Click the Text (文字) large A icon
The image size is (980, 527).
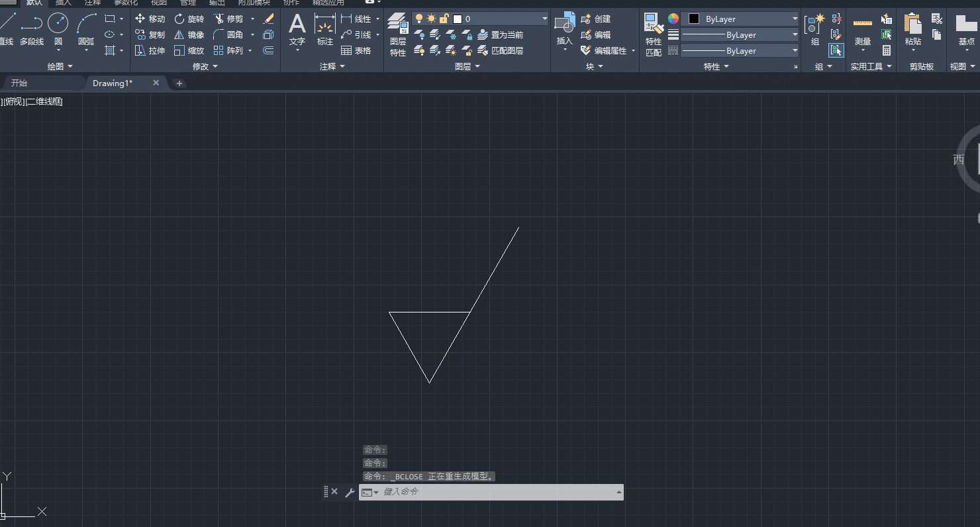tap(297, 24)
